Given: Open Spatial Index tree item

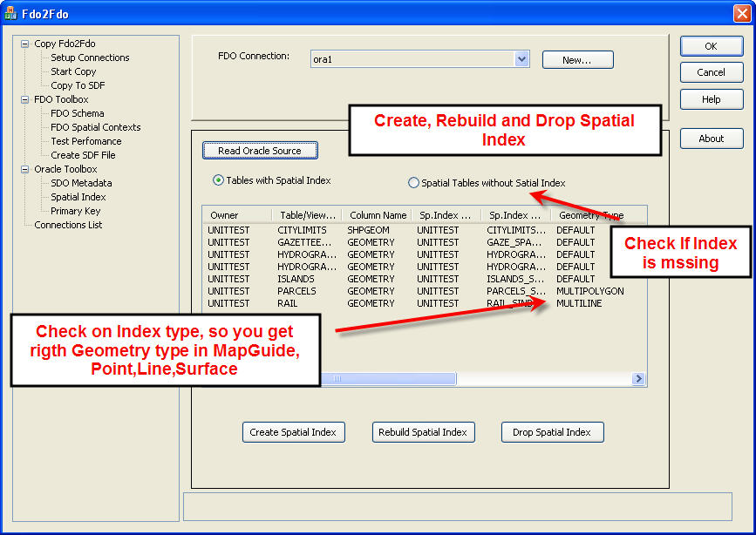Looking at the screenshot, I should pyautogui.click(x=78, y=197).
